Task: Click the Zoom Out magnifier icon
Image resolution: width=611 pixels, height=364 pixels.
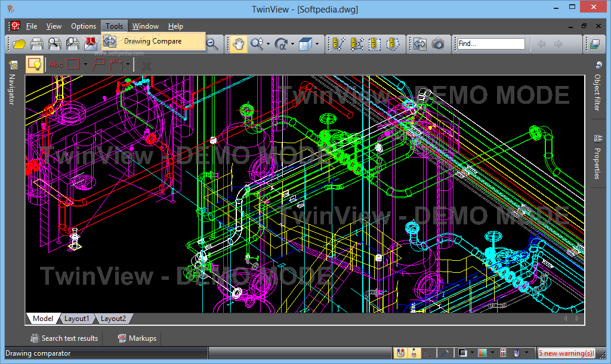Action: [x=212, y=44]
